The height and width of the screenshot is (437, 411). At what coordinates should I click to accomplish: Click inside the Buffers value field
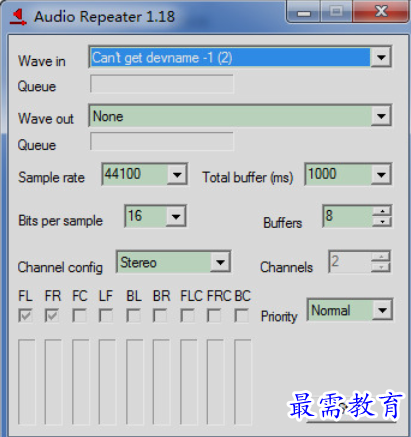348,216
